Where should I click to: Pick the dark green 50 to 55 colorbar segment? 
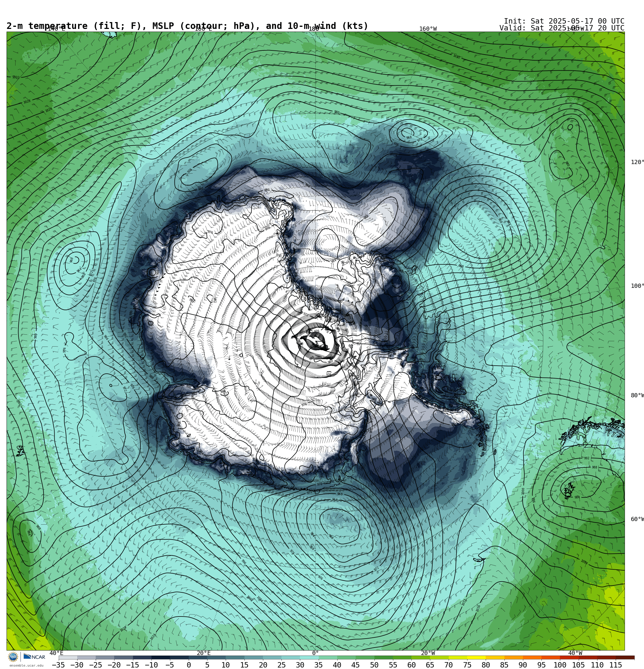point(384,658)
